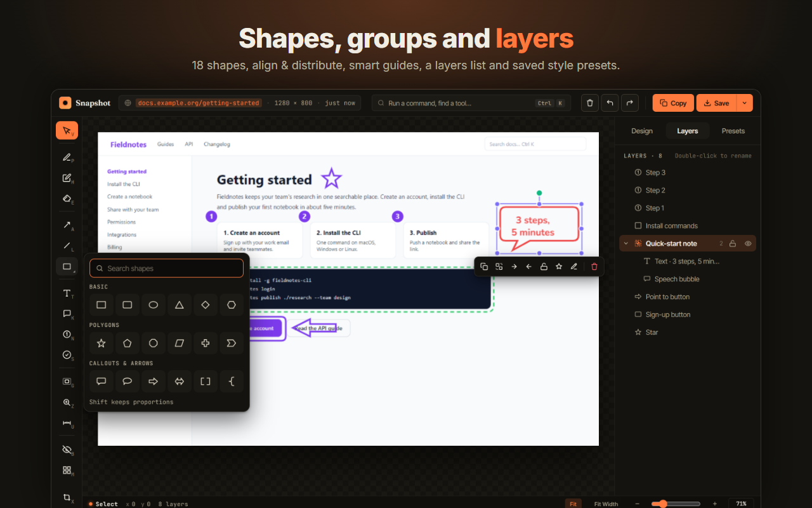
Task: Select the Stamp checkmark tool
Action: tap(67, 355)
